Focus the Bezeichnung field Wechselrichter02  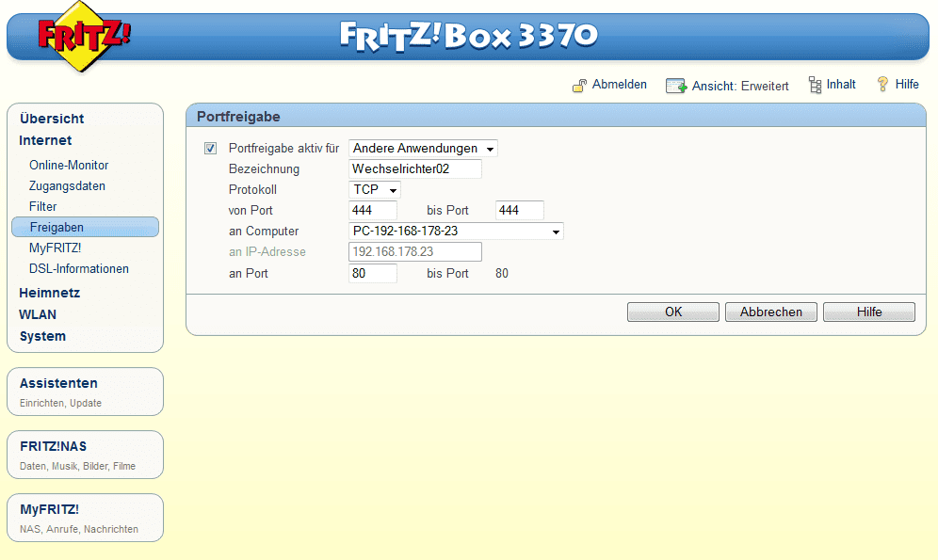415,169
